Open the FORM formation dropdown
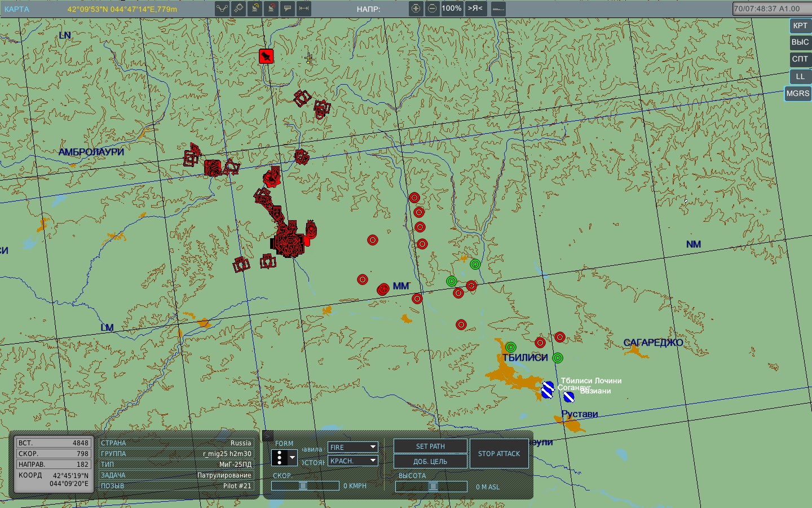This screenshot has height=508, width=812. (x=284, y=458)
